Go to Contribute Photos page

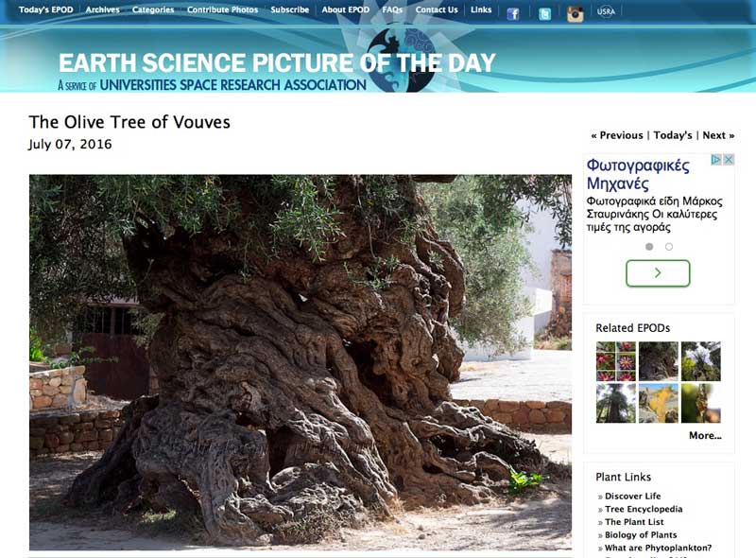click(222, 9)
